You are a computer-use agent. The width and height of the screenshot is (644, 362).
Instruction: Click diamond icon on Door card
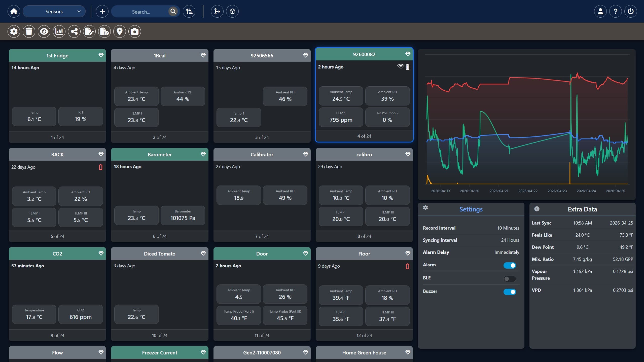[x=305, y=253]
